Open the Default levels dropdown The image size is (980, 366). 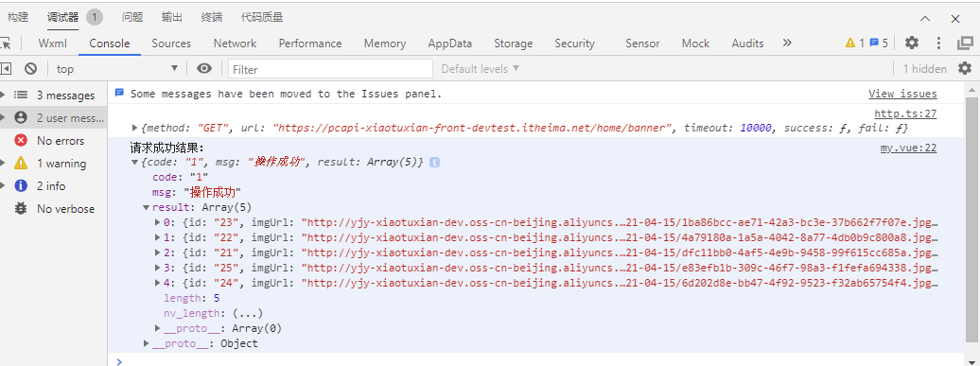(480, 69)
